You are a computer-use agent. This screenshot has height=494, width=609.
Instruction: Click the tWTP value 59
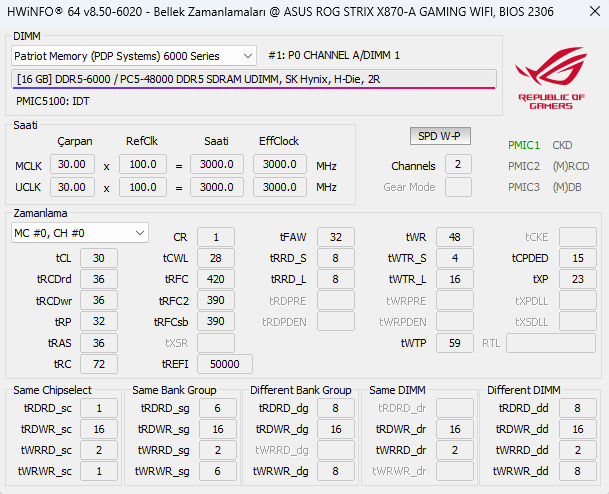[x=455, y=343]
